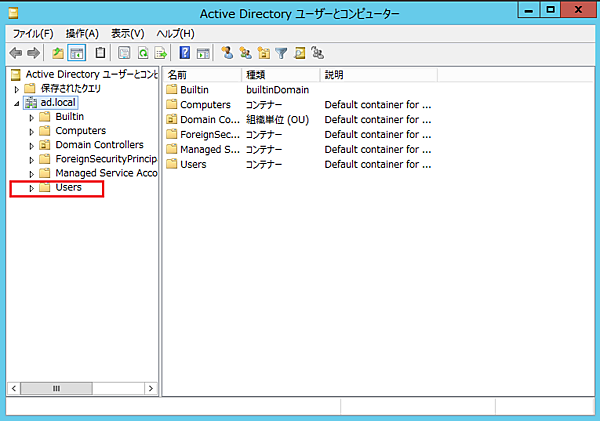Go up one level with folder-arrow icon
The height and width of the screenshot is (421, 600).
58,53
